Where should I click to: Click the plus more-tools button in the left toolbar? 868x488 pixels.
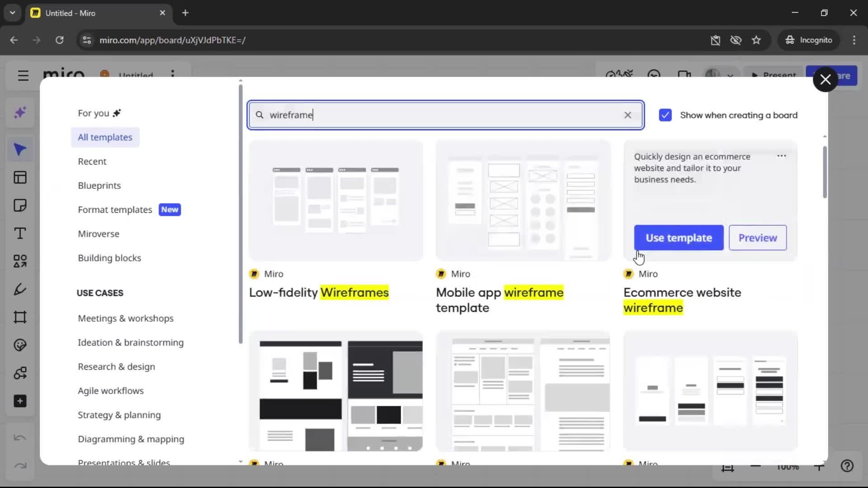click(x=20, y=401)
